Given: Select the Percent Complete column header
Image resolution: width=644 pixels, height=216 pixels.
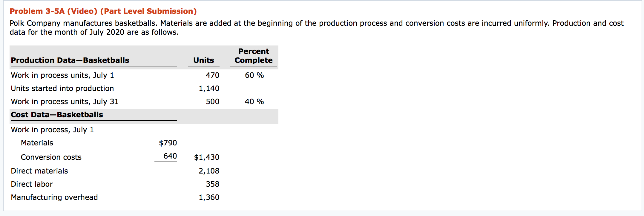Looking at the screenshot, I should (254, 56).
